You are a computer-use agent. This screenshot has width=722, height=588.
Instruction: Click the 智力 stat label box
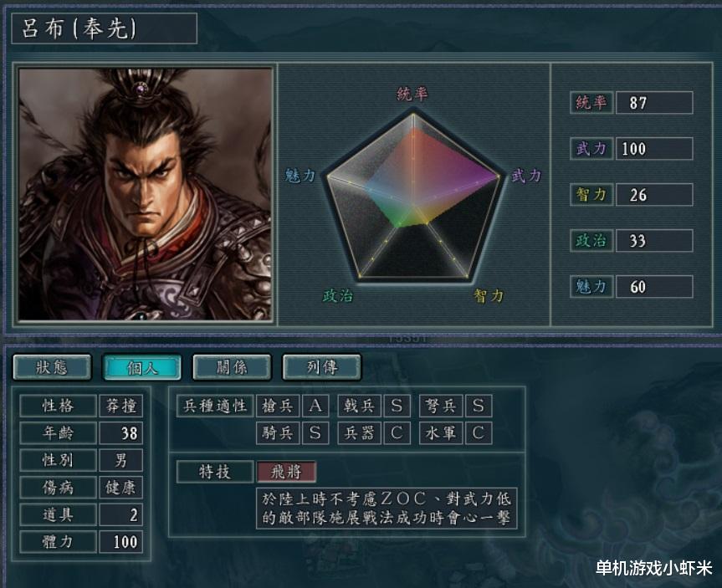click(x=591, y=194)
